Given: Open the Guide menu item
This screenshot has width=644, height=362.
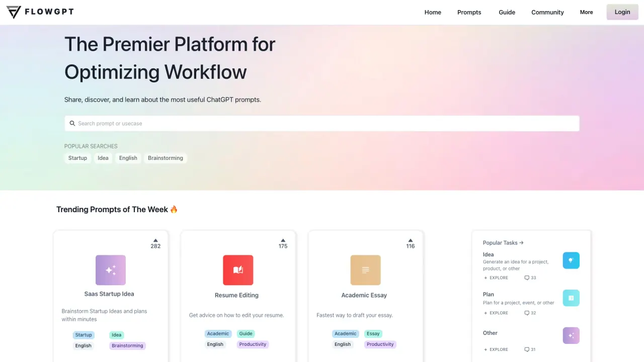Looking at the screenshot, I should pyautogui.click(x=507, y=12).
